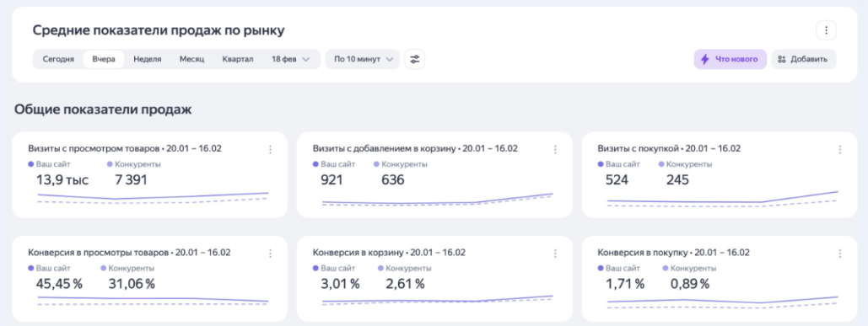This screenshot has width=868, height=326.
Task: Click Конкуренты legend in Конверсия в корзину
Action: pos(405,268)
